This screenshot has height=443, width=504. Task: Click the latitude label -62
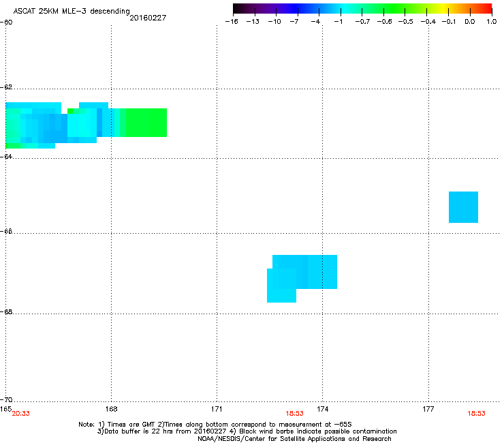pos(6,87)
